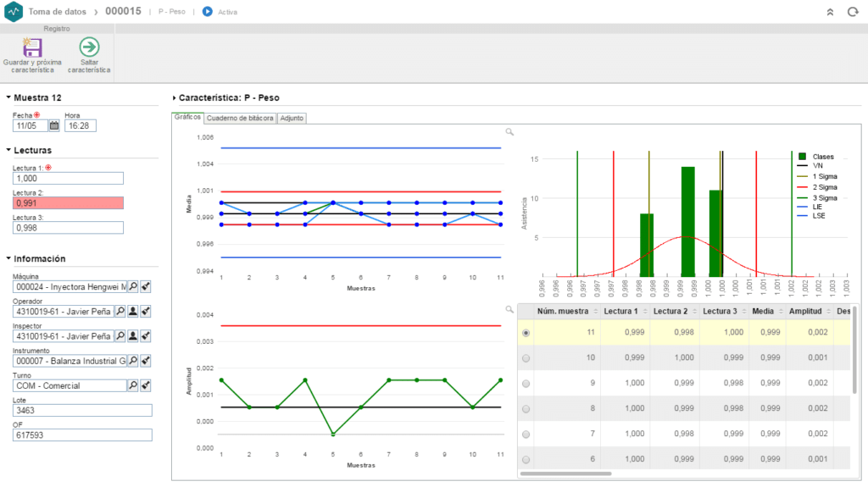Open the Adjunto tab

point(292,118)
